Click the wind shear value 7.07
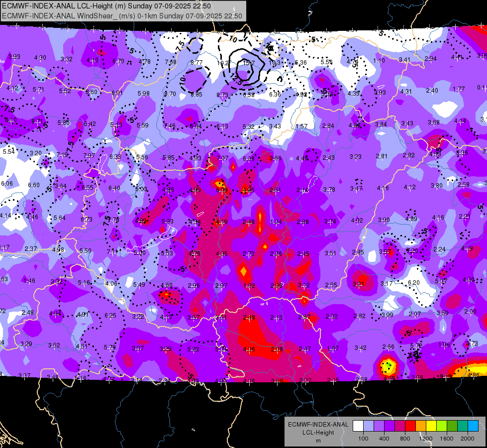The width and height of the screenshot is (487, 448). 222,158
